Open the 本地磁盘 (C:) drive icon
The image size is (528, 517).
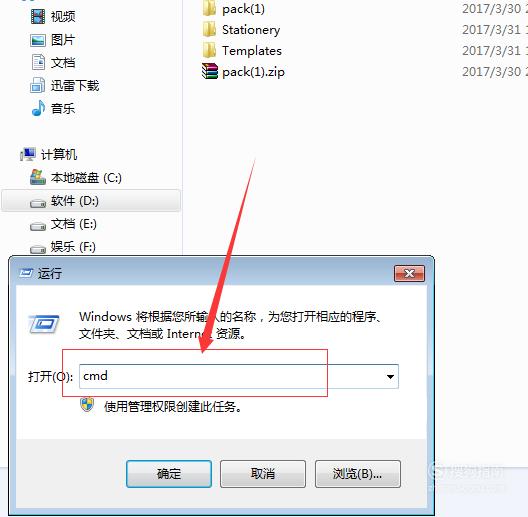[38, 177]
